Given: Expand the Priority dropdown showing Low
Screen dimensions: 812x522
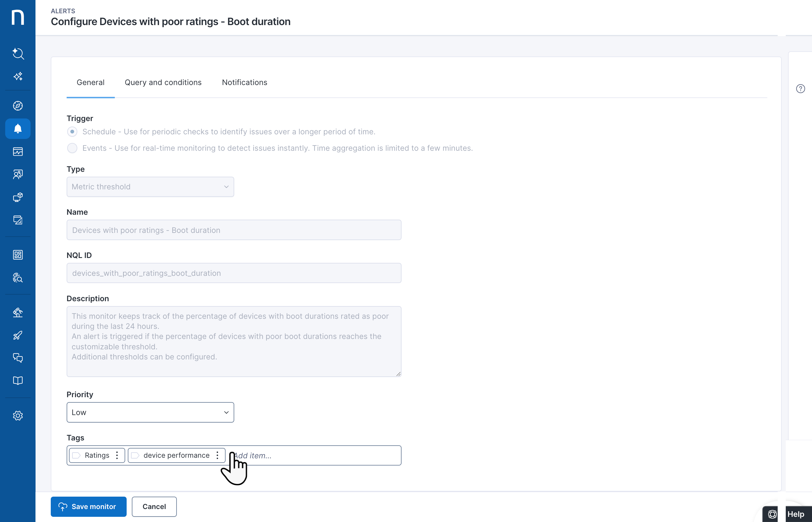Looking at the screenshot, I should 150,412.
